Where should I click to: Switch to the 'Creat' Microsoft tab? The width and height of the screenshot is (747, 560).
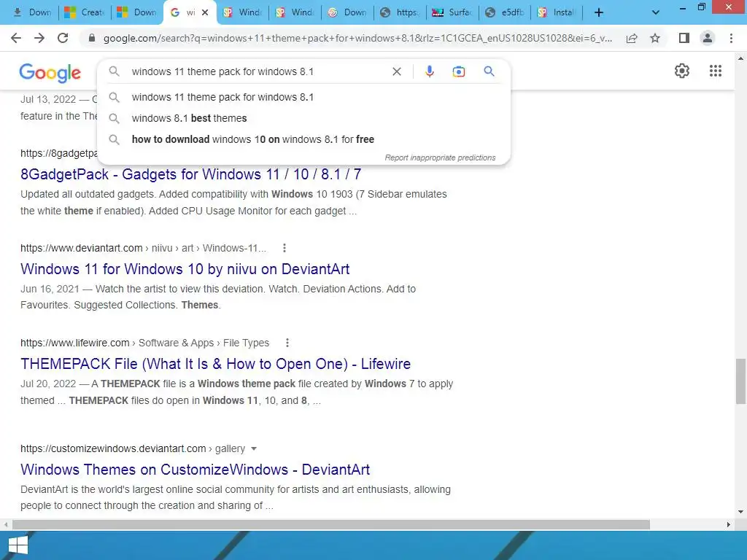tap(85, 12)
